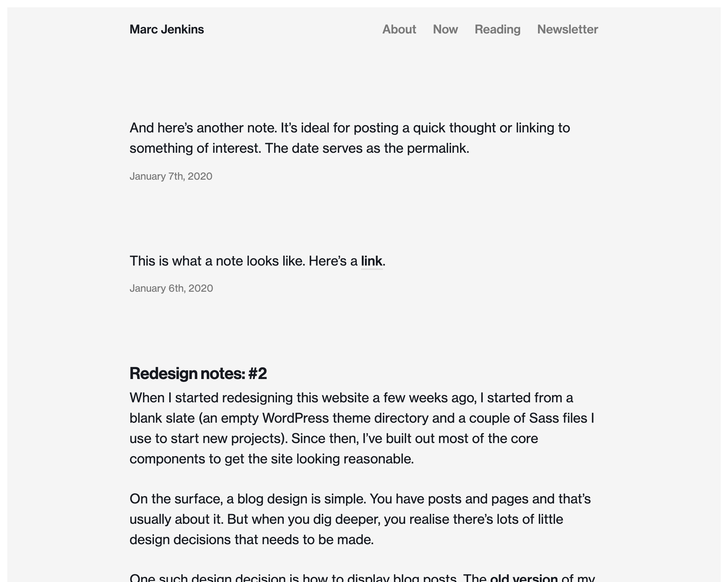Image resolution: width=728 pixels, height=582 pixels.
Task: Open the "Redesign notes: #2" post title
Action: 198,374
